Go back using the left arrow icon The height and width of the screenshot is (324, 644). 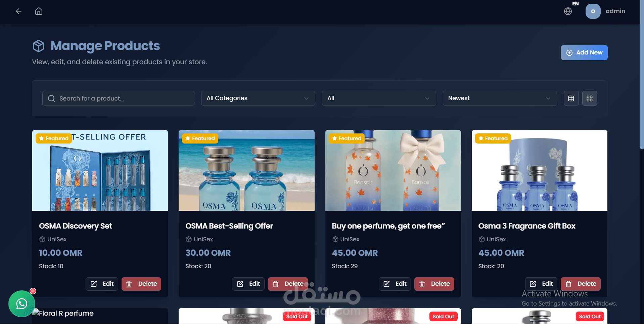18,11
